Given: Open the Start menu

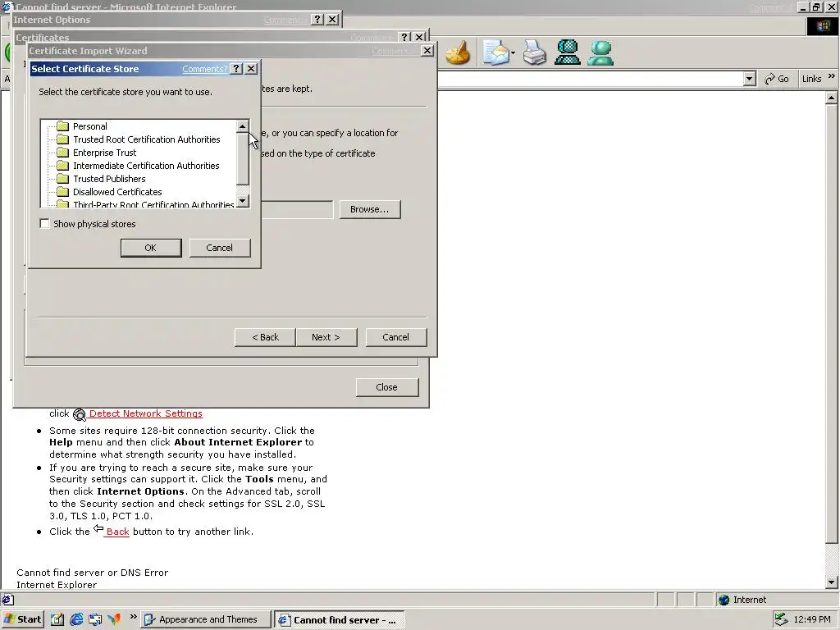Looking at the screenshot, I should (x=22, y=619).
